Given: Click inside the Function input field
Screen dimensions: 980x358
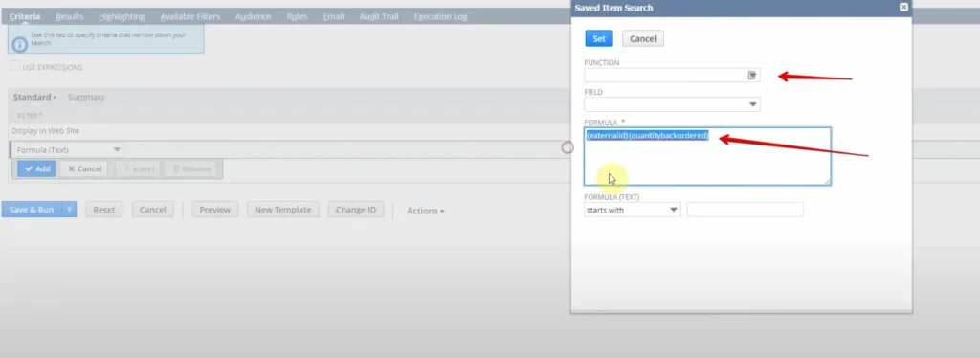Looking at the screenshot, I should 666,76.
